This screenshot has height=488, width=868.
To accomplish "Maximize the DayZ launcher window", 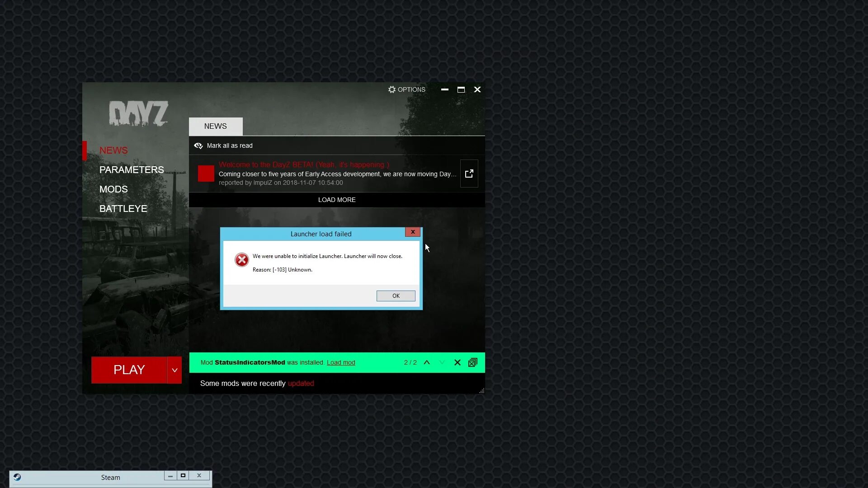I will click(x=461, y=89).
